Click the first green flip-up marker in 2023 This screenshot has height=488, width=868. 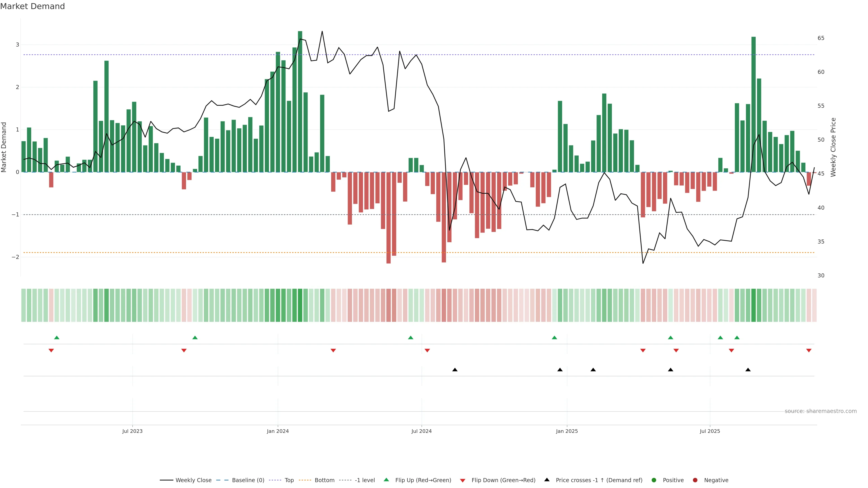point(57,338)
